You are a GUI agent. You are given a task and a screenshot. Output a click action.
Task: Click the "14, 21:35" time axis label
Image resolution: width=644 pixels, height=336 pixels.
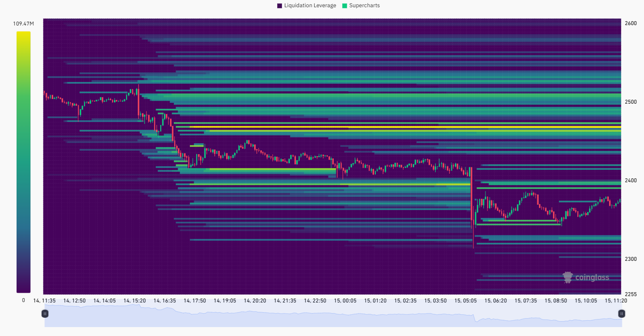[285, 301]
